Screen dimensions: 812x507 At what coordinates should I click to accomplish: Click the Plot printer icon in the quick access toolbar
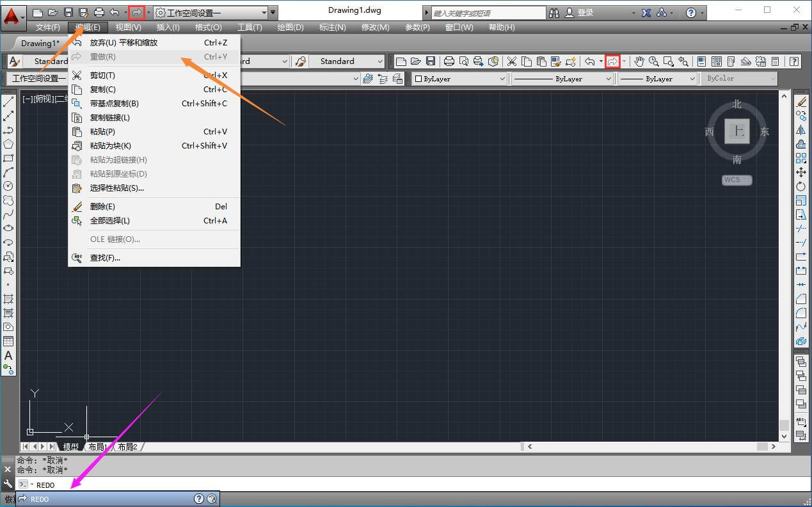click(x=99, y=12)
